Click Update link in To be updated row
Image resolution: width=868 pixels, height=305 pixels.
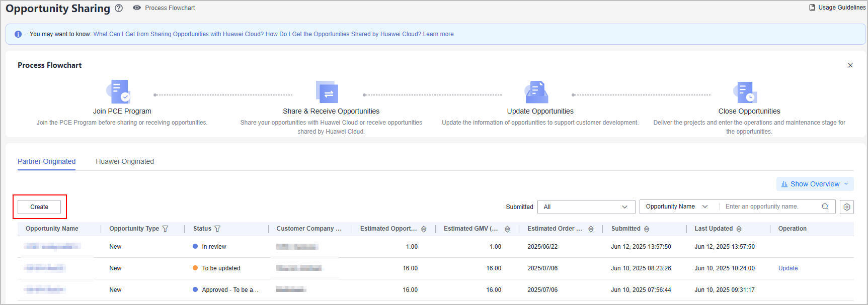(x=788, y=268)
